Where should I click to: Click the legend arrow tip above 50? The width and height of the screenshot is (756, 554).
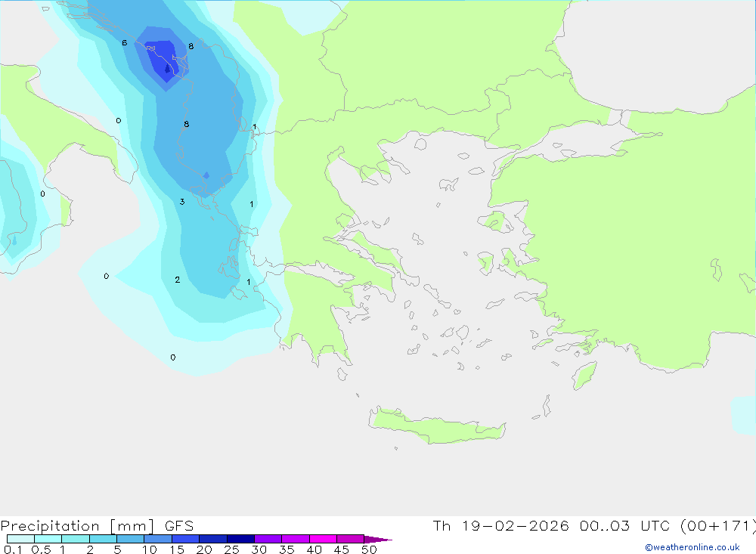[378, 540]
